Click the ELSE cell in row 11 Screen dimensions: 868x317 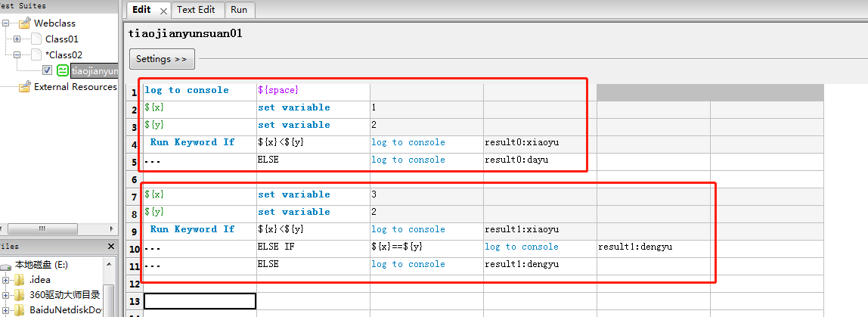[x=313, y=266]
